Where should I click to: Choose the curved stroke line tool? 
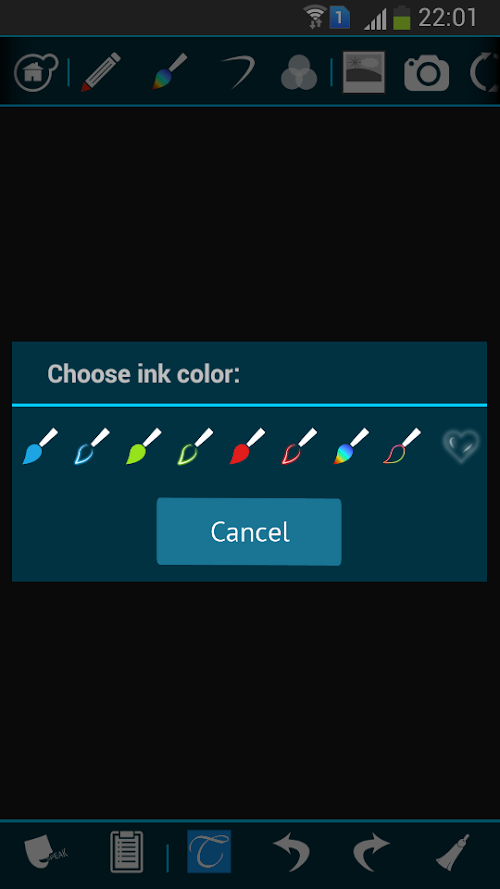[x=238, y=73]
